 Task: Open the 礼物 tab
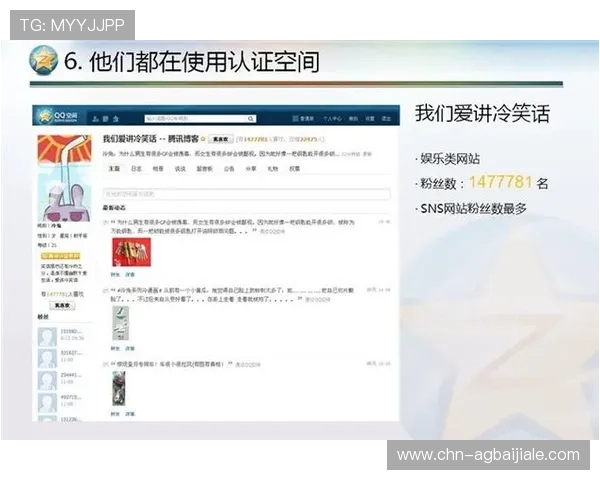coord(272,168)
